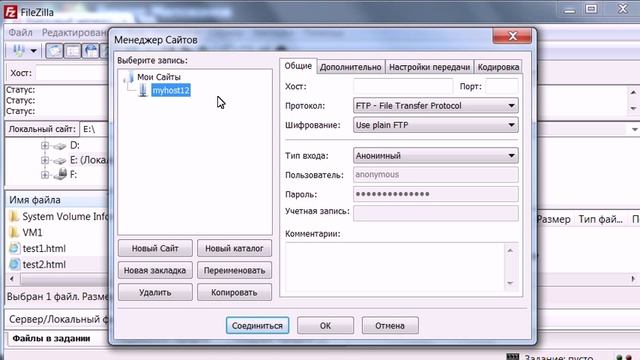Image resolution: width=640 pixels, height=360 pixels.
Task: Click the Пользователь field
Action: click(x=436, y=175)
